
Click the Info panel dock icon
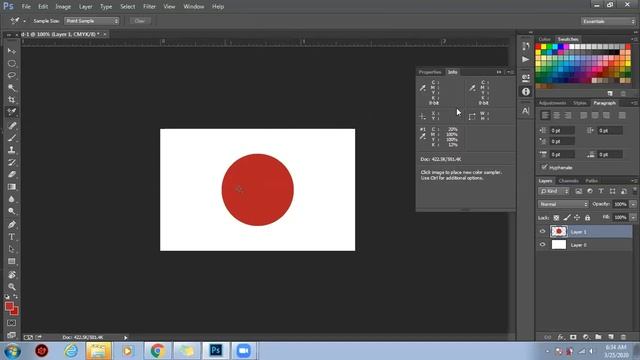[x=526, y=91]
